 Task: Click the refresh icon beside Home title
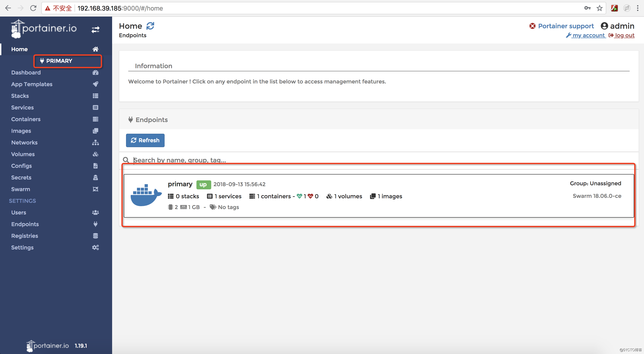150,26
